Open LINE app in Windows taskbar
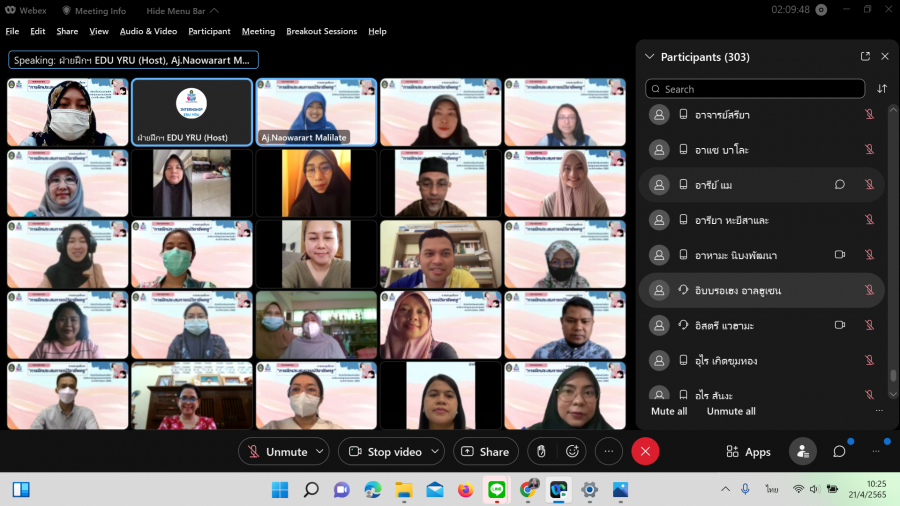This screenshot has height=506, width=900. click(496, 489)
